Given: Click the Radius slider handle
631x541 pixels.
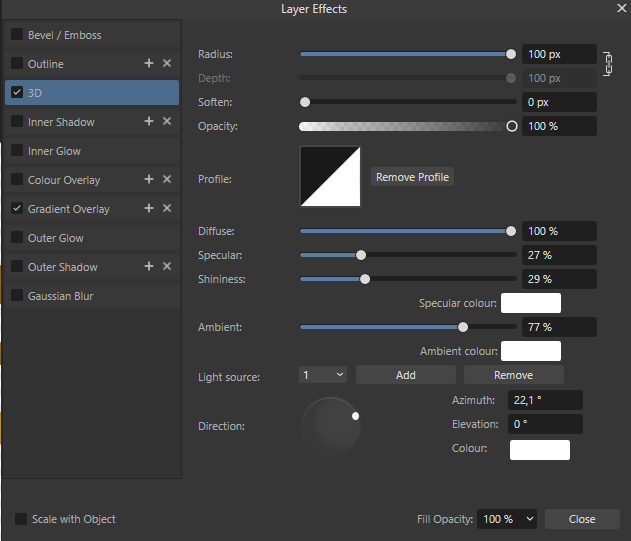Looking at the screenshot, I should (x=511, y=54).
